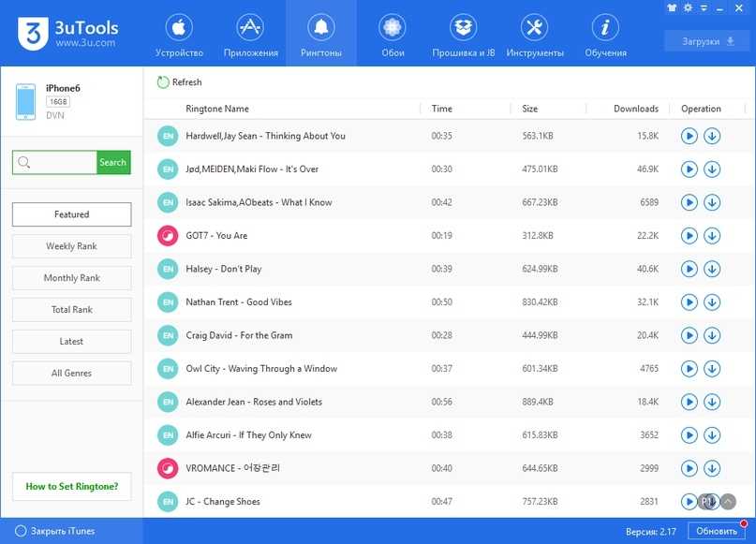
Task: Click the Refresh icon above the list
Action: (x=164, y=82)
